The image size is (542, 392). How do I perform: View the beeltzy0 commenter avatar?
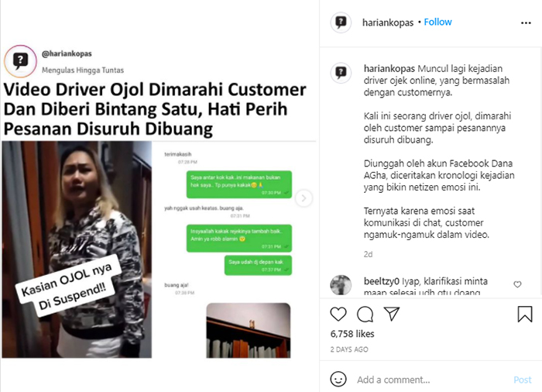pos(341,285)
